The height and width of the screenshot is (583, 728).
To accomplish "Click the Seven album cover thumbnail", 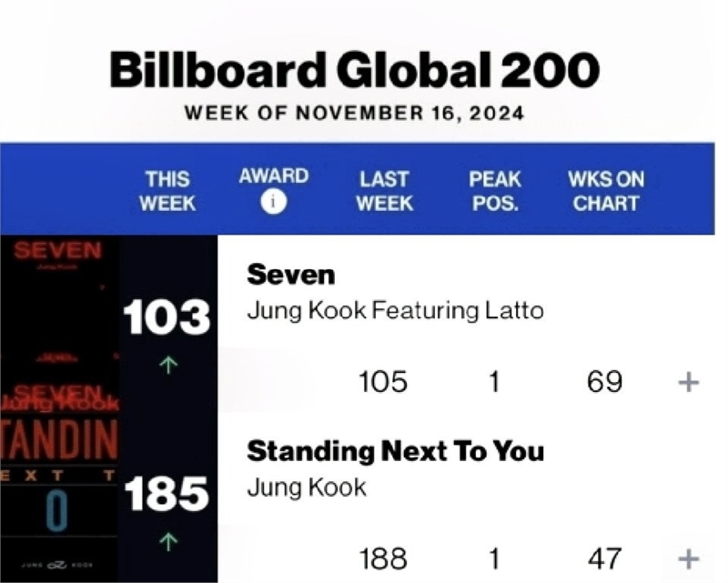I will [59, 324].
